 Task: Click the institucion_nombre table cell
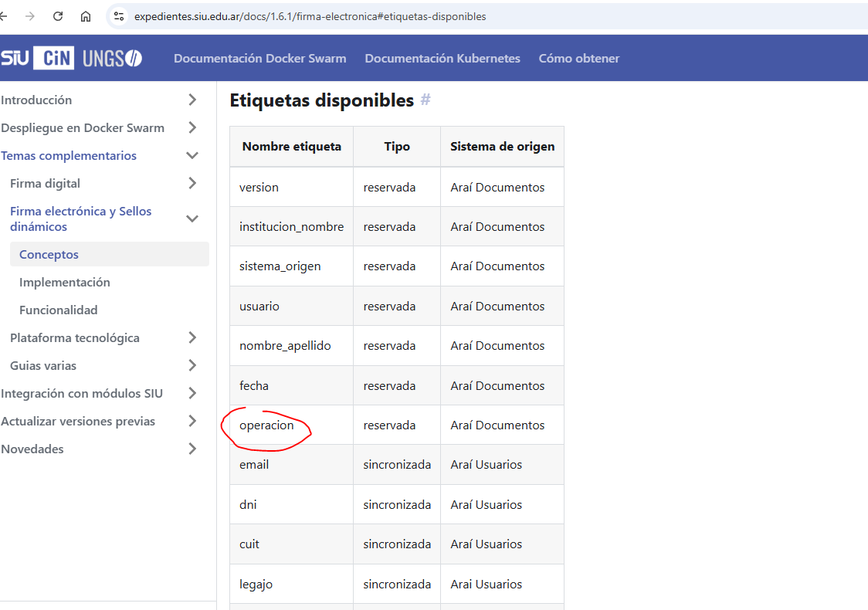point(291,227)
